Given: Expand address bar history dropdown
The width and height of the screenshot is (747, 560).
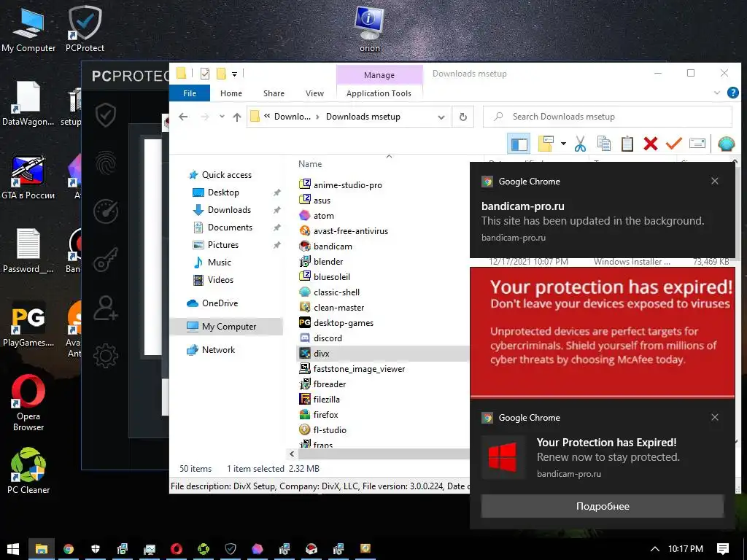Looking at the screenshot, I should coord(441,117).
